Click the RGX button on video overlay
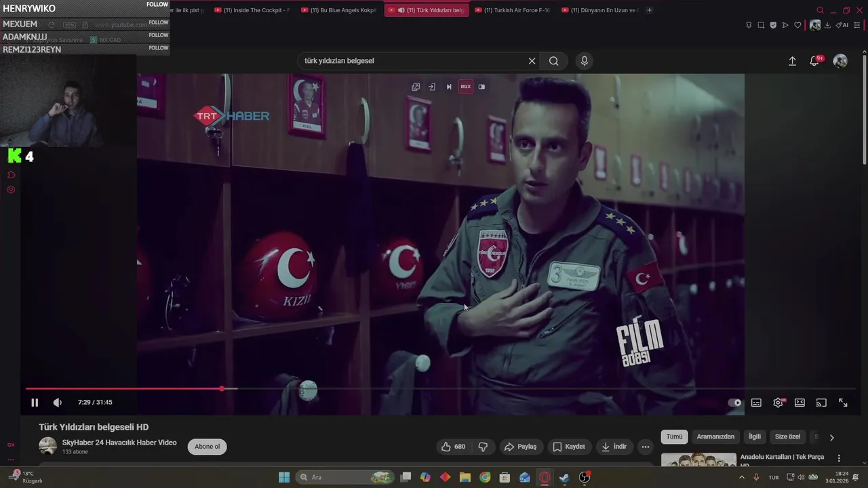This screenshot has height=488, width=868. [x=465, y=87]
